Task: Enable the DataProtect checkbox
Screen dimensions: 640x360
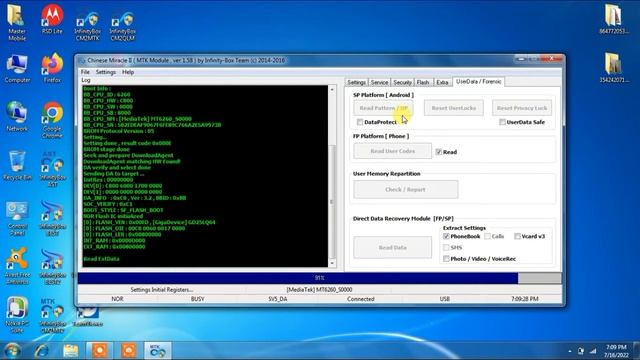Action: coord(360,122)
